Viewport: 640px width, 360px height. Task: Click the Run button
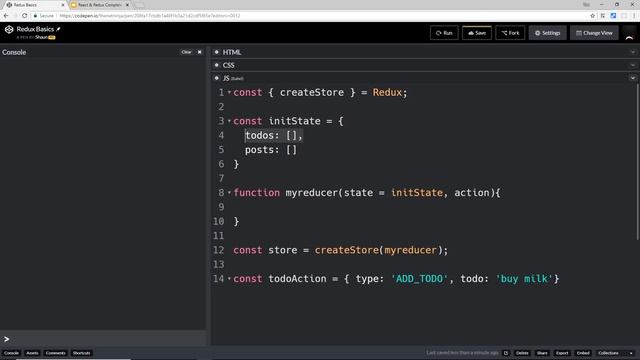[x=444, y=33]
